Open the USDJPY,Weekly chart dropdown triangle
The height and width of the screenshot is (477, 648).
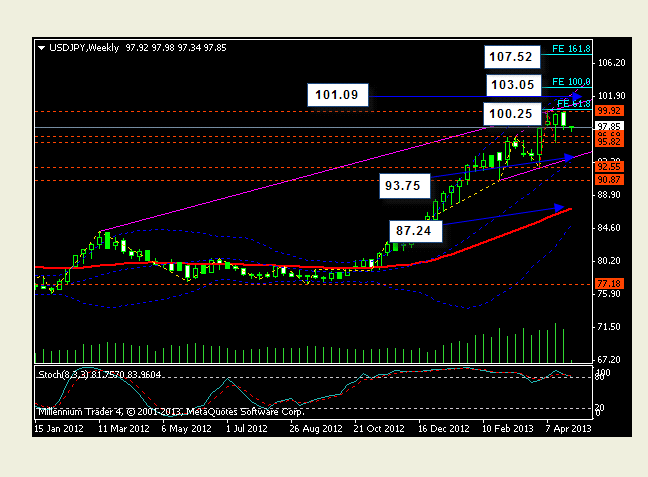40,47
